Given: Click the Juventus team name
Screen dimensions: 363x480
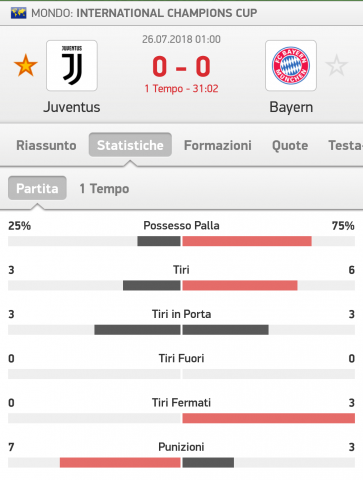Looking at the screenshot, I should (72, 107).
